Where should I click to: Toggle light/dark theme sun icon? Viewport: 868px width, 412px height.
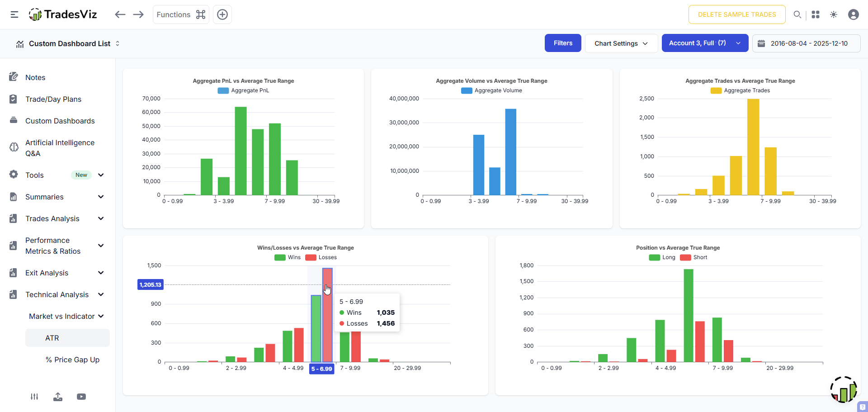tap(834, 14)
